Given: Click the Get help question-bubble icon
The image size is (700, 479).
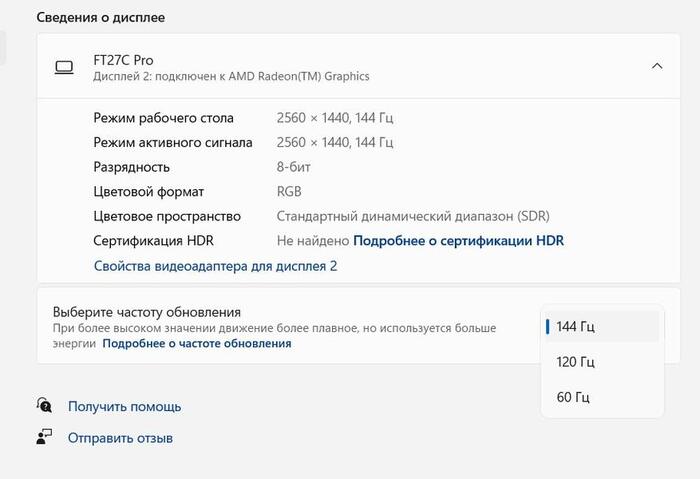Looking at the screenshot, I should pos(44,406).
